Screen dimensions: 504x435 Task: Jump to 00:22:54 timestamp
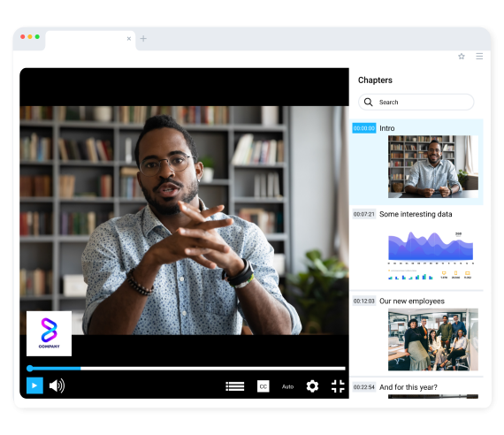point(364,387)
